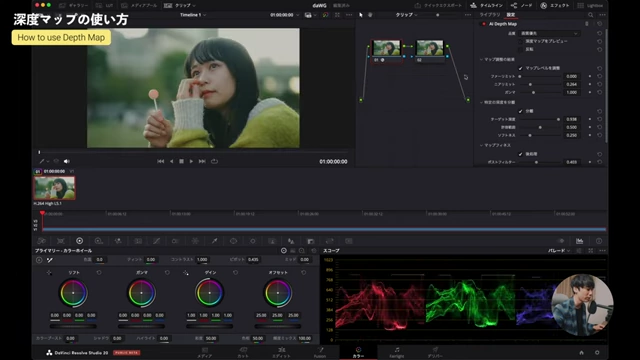Collapse the マップフィネス section
The width and height of the screenshot is (640, 360).
tap(481, 145)
